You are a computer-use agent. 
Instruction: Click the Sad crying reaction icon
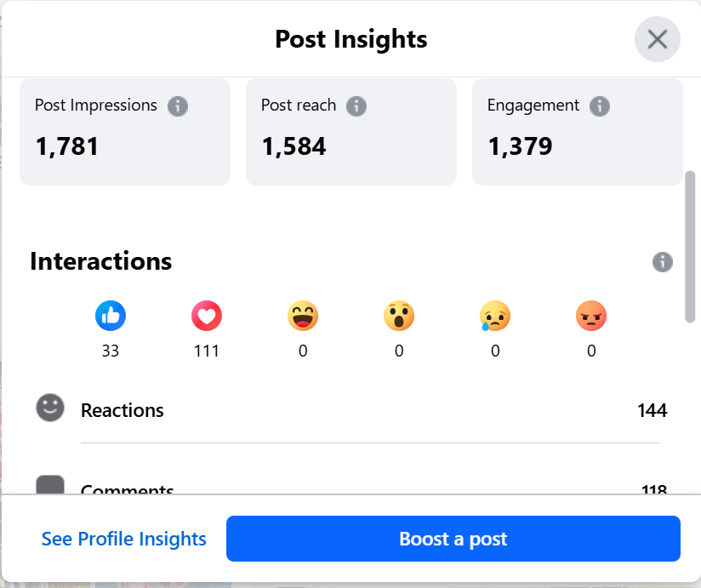coord(495,317)
